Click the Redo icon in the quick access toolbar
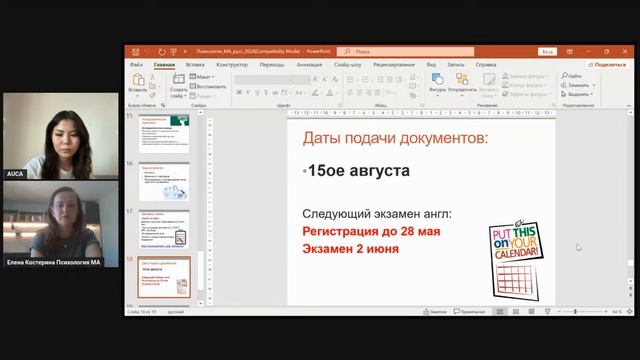The height and width of the screenshot is (360, 640). [x=162, y=52]
